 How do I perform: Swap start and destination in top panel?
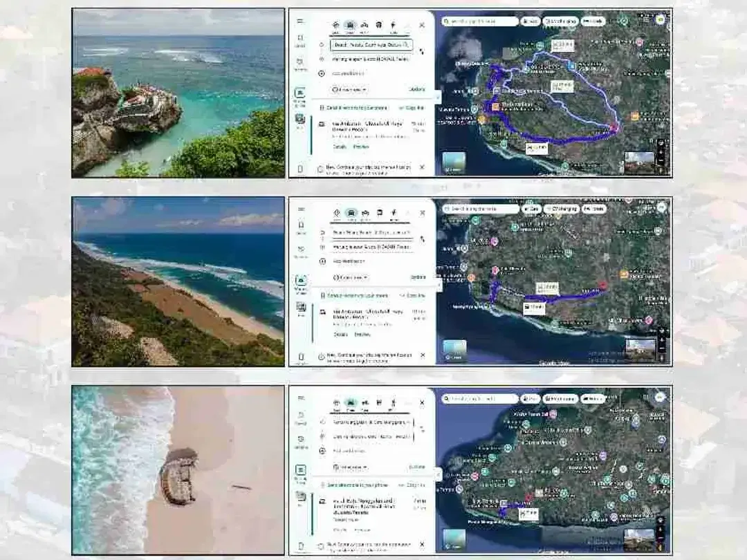(421, 51)
